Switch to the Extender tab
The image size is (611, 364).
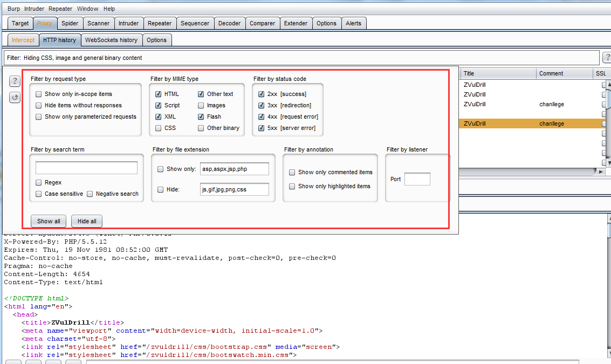[296, 23]
